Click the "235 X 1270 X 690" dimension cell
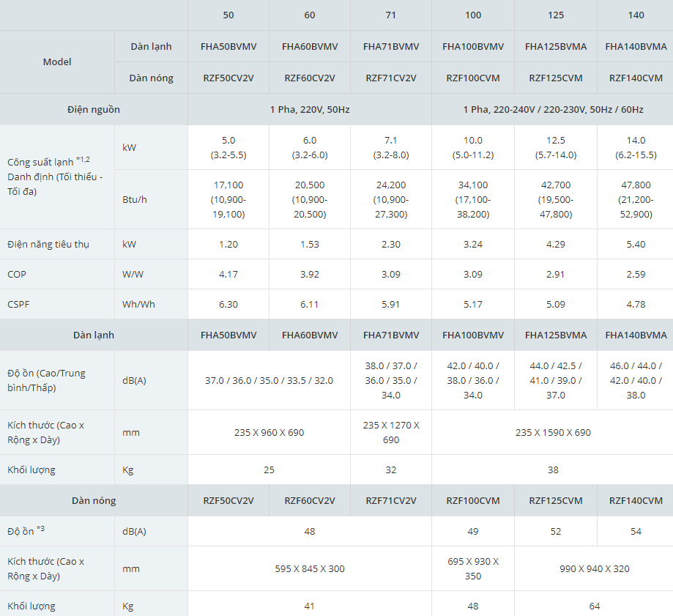This screenshot has height=616, width=673. [x=390, y=433]
